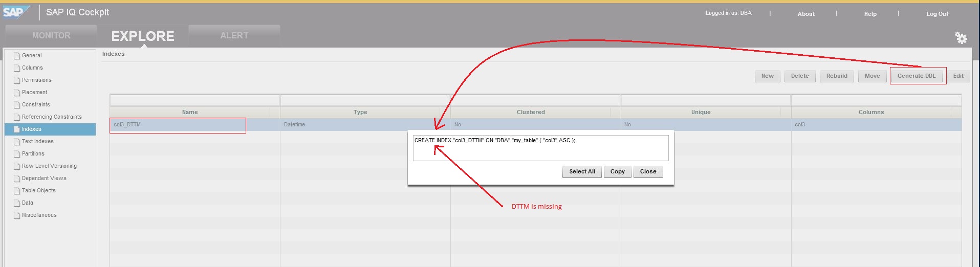Sort by the Clustered column header

point(531,112)
